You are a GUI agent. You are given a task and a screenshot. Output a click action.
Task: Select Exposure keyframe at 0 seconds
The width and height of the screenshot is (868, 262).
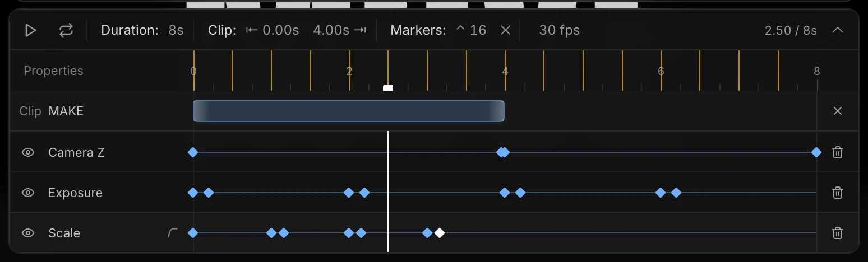(x=193, y=193)
